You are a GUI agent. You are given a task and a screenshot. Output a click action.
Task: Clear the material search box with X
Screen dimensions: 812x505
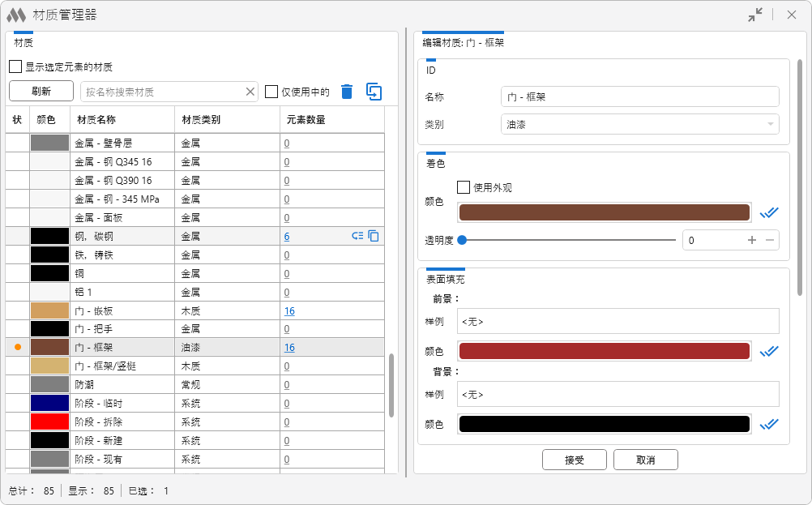pos(250,92)
